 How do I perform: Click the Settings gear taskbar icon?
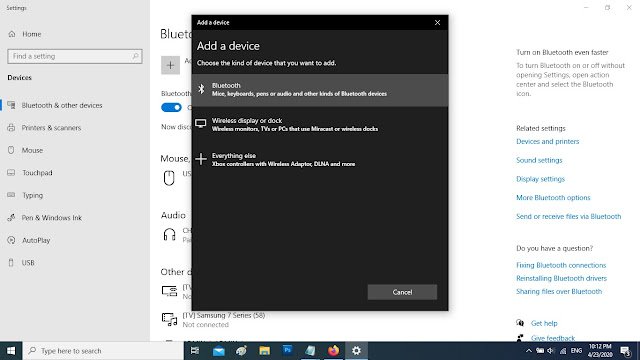(x=356, y=351)
